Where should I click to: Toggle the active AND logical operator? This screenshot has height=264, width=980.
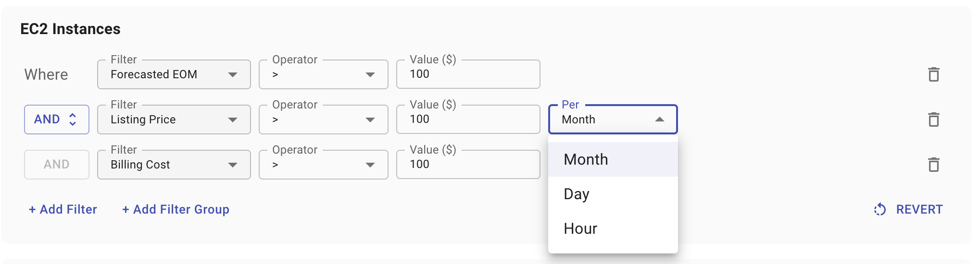(57, 120)
